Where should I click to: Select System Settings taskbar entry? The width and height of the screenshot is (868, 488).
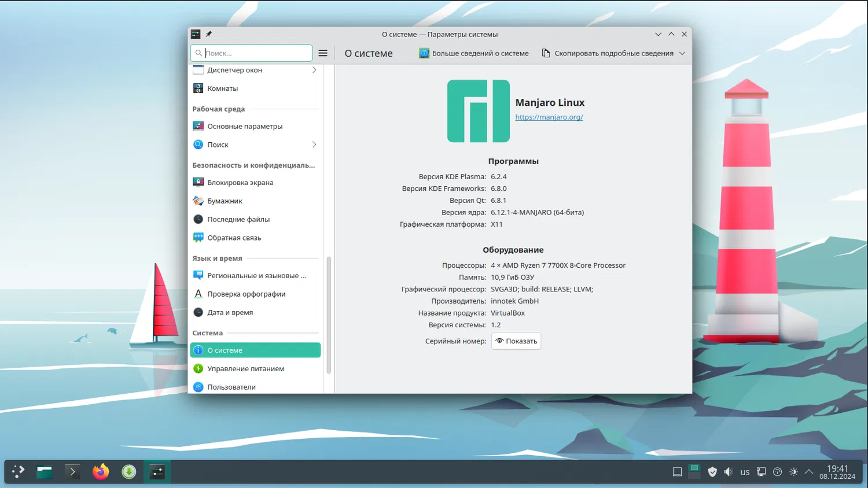click(x=157, y=472)
